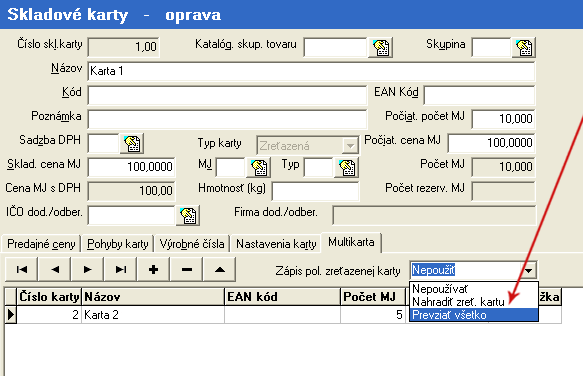
Task: Click empty EAN kód cell of Karta 2 row
Action: point(283,315)
